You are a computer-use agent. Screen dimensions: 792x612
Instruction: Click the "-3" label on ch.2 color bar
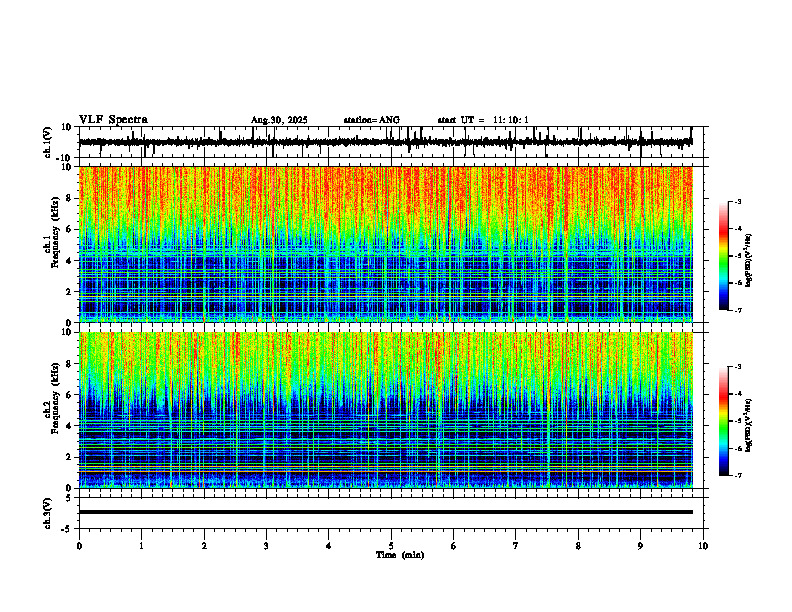click(738, 367)
